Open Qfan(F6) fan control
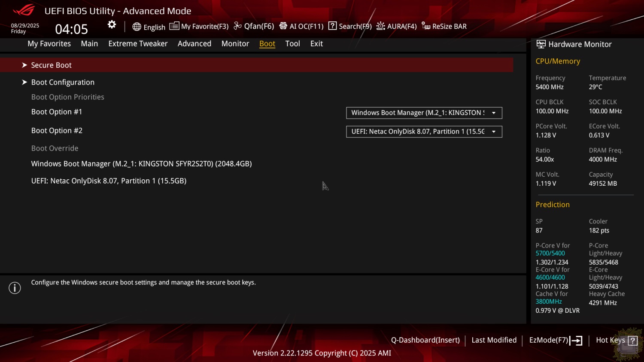The image size is (644, 362). tap(254, 27)
